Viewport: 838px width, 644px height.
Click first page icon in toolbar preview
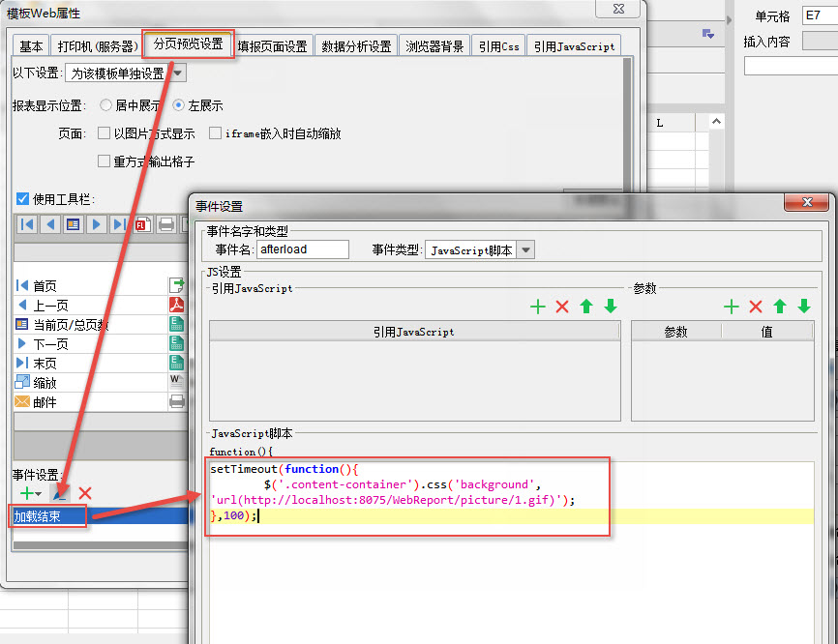click(27, 224)
